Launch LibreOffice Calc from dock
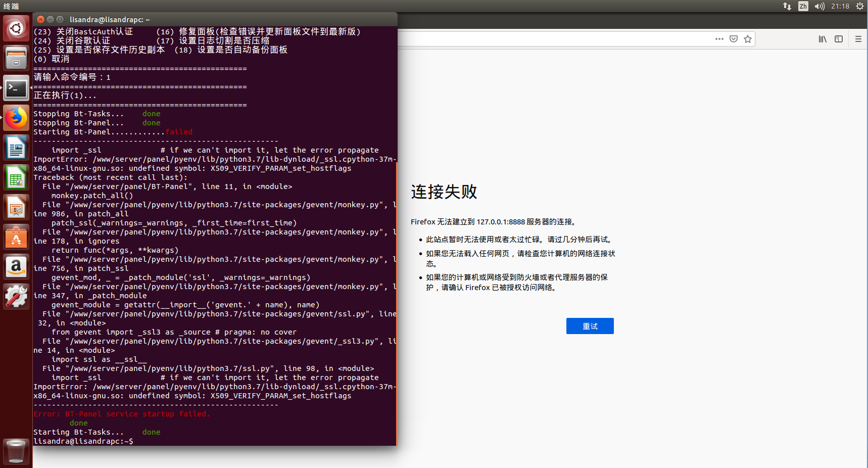Screen dimensions: 868x468 (16, 178)
